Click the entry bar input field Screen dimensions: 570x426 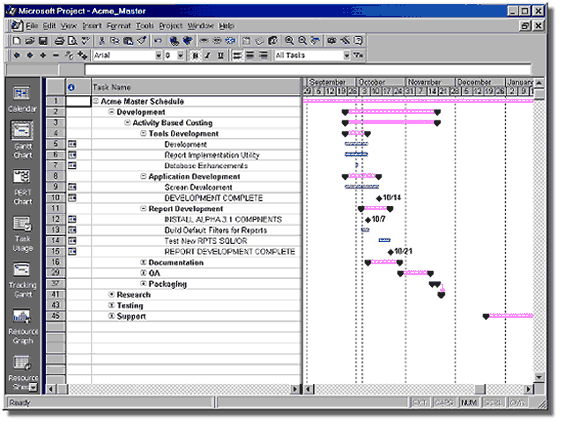point(308,69)
